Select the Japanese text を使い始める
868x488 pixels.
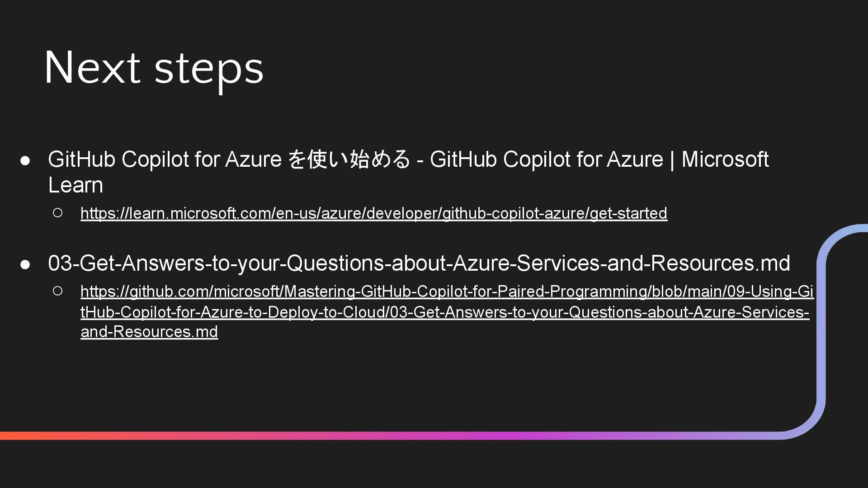(349, 159)
